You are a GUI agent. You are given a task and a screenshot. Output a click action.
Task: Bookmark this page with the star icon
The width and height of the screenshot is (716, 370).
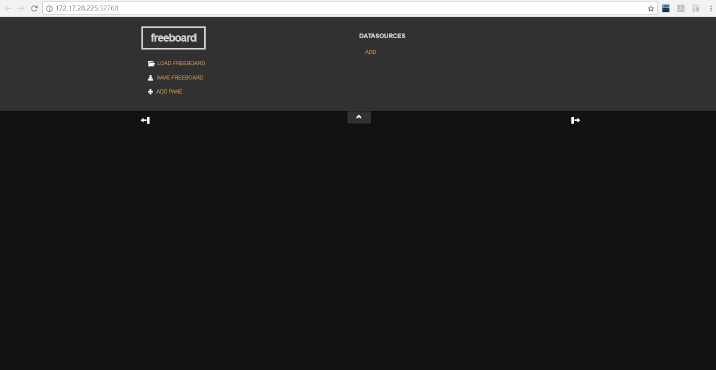point(651,8)
